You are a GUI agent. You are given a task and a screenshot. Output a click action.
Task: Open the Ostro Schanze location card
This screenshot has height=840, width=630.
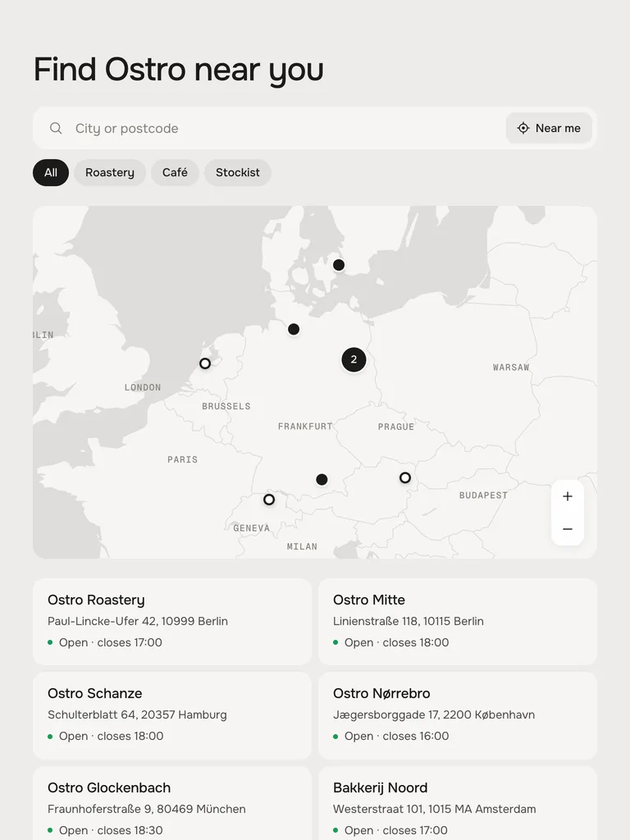[x=172, y=715]
